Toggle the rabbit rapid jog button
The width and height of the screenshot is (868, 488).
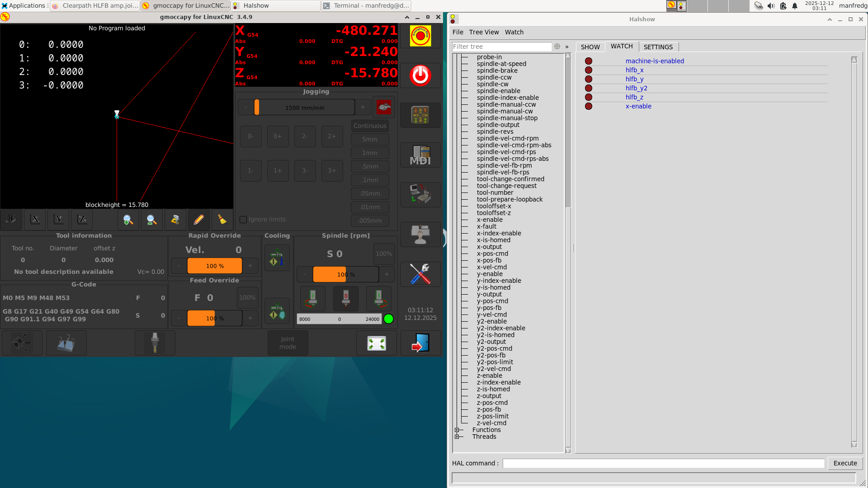[x=384, y=108]
